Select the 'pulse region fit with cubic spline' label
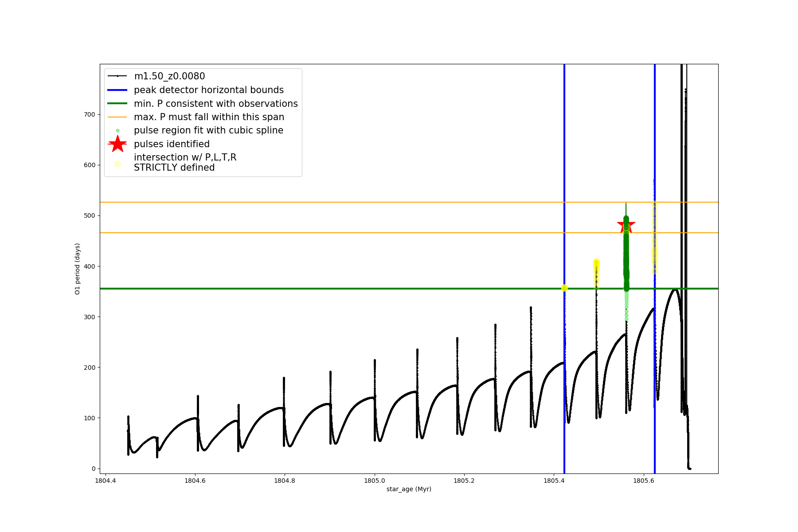Viewport: 798px width, 532px height. point(208,130)
